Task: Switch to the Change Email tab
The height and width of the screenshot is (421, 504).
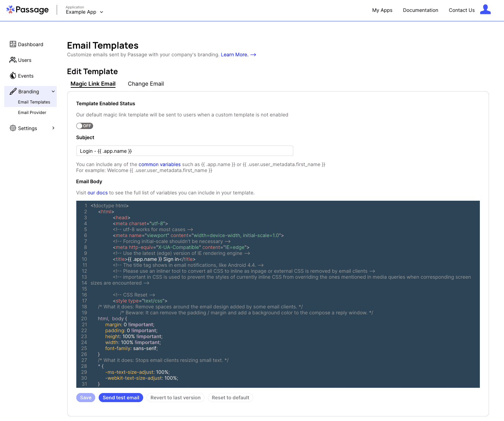Action: (x=146, y=84)
